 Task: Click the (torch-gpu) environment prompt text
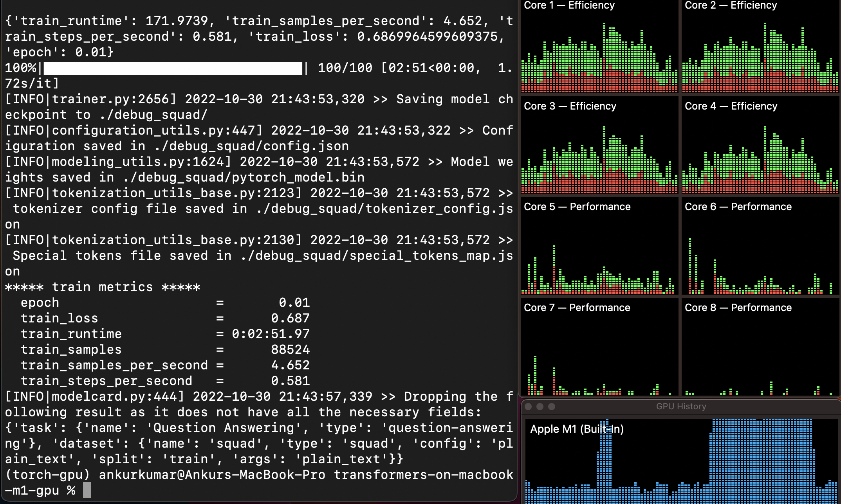48,475
